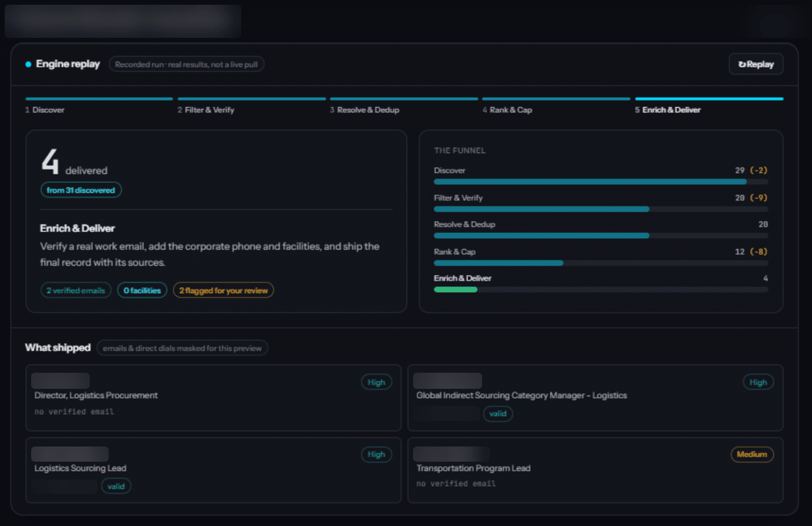Click the valid tag on Global Indirect Sourcing card
Screen dimensions: 812x526
pos(498,414)
